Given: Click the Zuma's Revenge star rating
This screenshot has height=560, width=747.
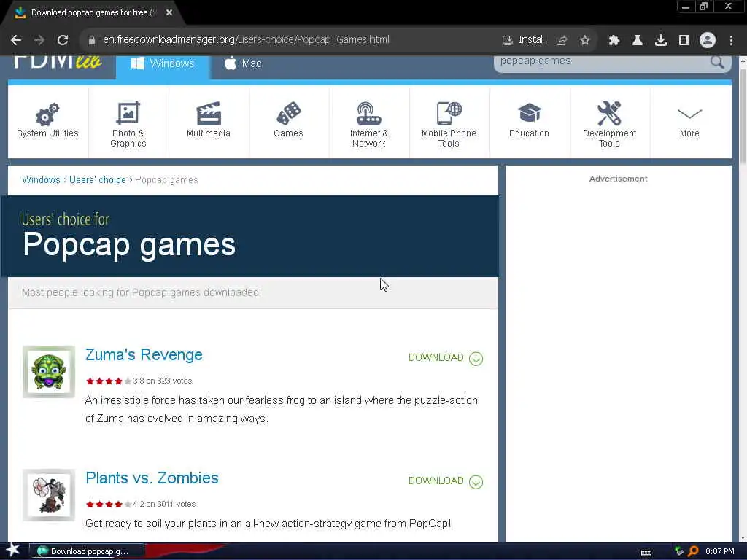Looking at the screenshot, I should point(109,381).
